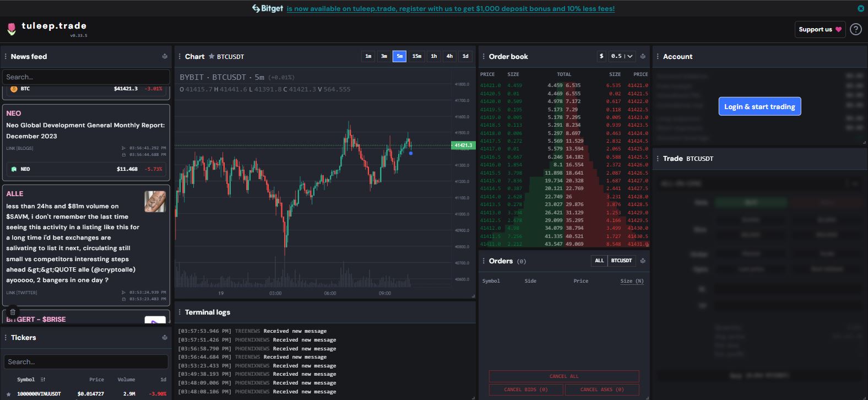Toggle the dollar sign display in Order book

[x=601, y=56]
